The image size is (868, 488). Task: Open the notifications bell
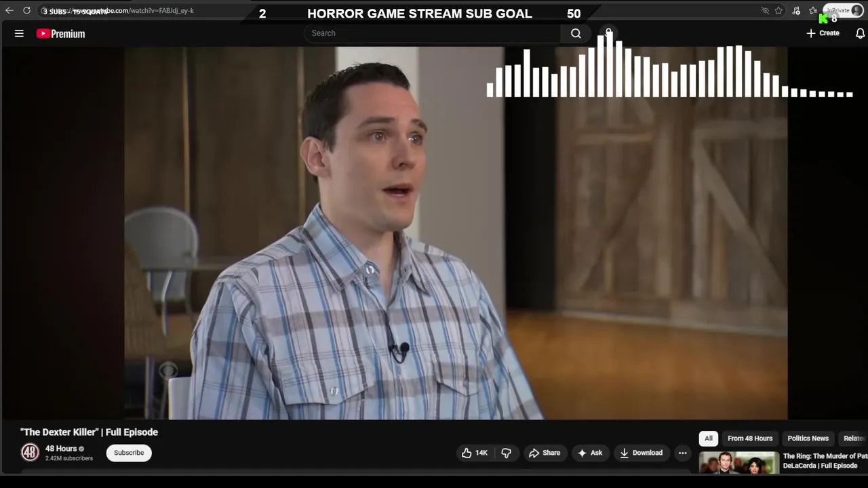click(x=860, y=33)
